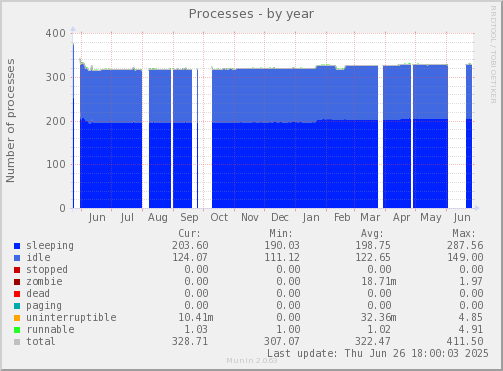The height and width of the screenshot is (371, 503).
Task: Click the paging legend color swatch
Action: click(17, 306)
